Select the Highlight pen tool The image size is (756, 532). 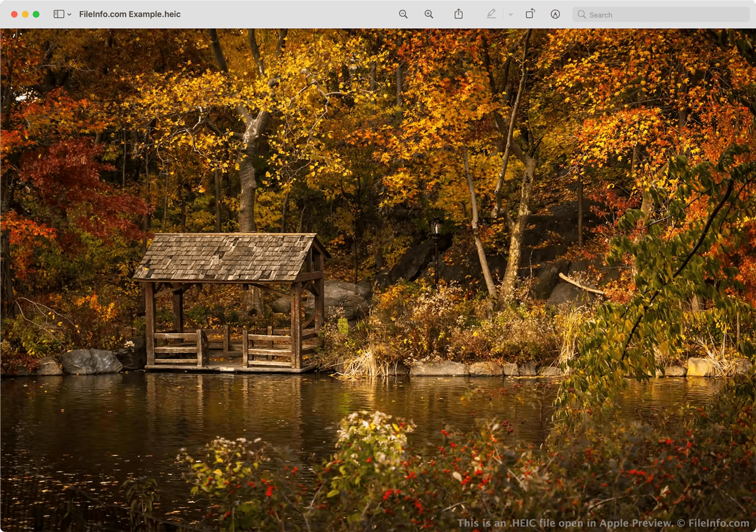coord(491,14)
